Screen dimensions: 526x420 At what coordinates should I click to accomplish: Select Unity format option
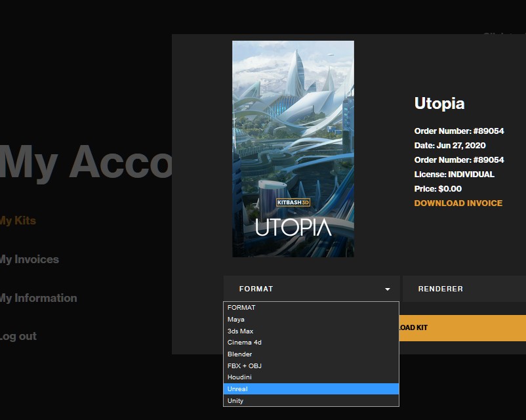(311, 400)
